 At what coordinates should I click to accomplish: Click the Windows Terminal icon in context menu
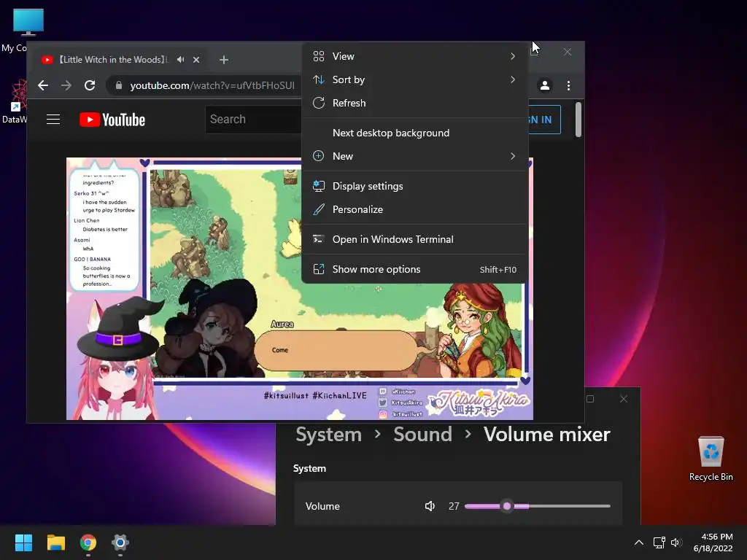click(319, 239)
